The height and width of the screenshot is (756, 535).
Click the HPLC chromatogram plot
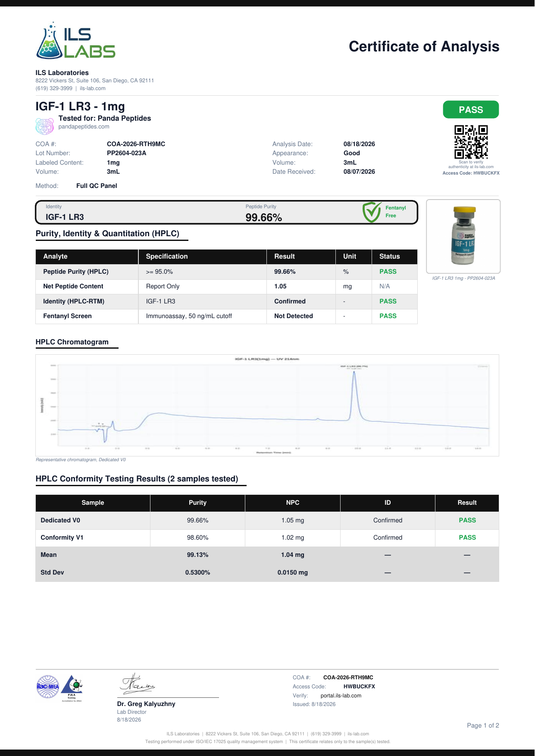coord(267,405)
